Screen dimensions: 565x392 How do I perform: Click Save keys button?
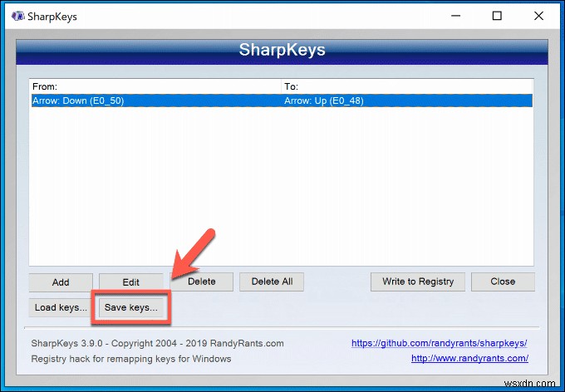(130, 307)
